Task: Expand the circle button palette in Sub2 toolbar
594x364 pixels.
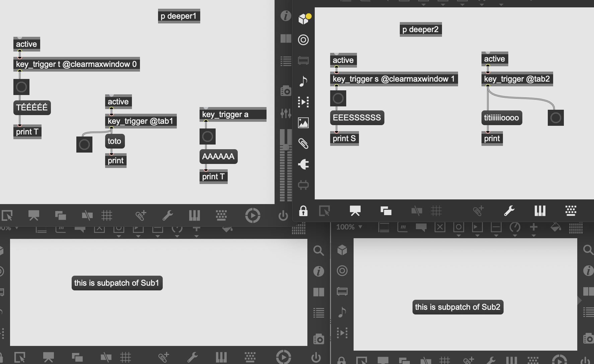Action: pyautogui.click(x=458, y=228)
